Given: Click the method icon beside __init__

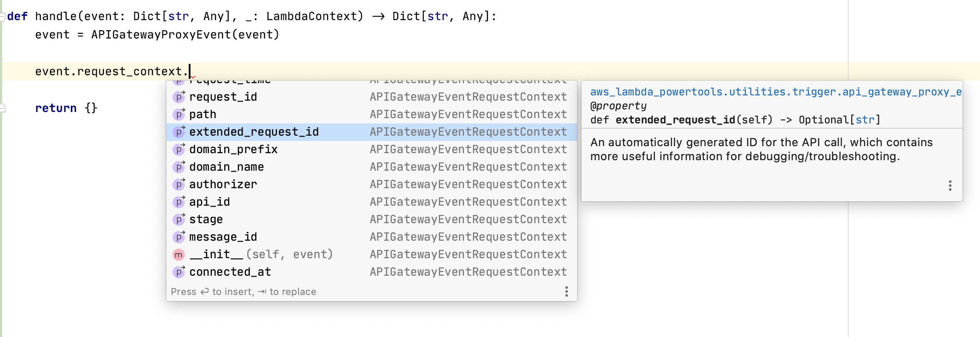Looking at the screenshot, I should (179, 254).
